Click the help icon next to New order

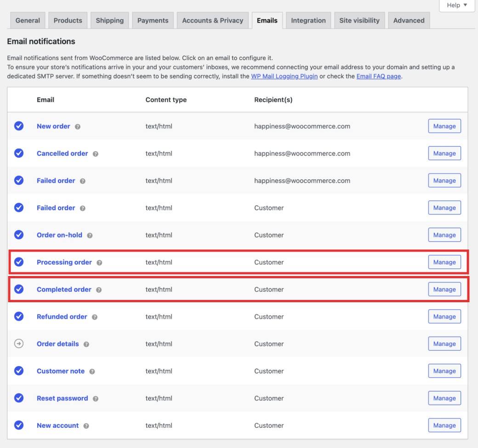pyautogui.click(x=78, y=126)
